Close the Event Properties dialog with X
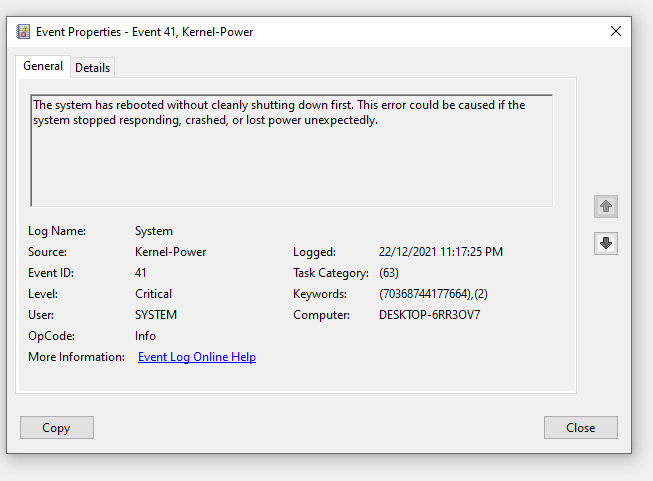 tap(616, 31)
